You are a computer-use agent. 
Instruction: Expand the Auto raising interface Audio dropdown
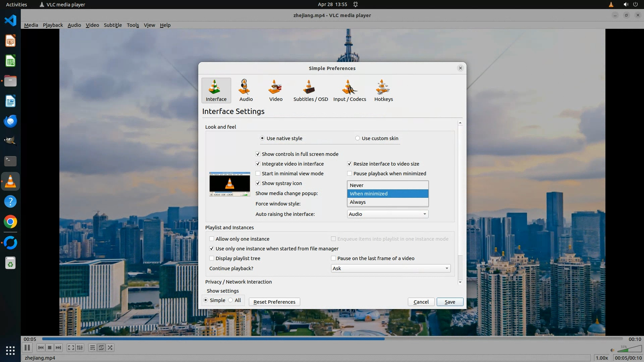click(x=387, y=214)
